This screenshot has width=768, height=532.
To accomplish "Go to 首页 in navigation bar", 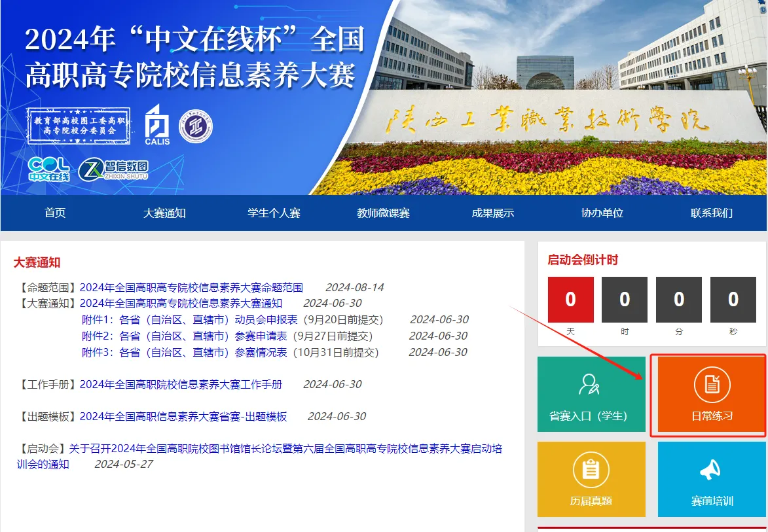I will pyautogui.click(x=55, y=213).
